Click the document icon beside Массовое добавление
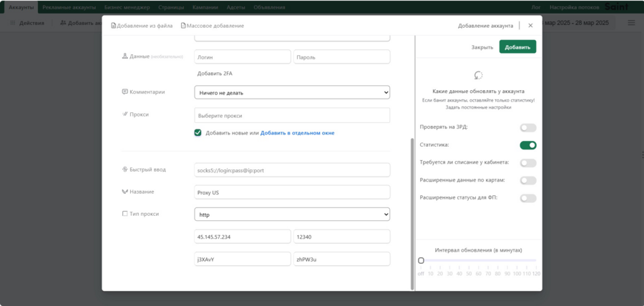The image size is (644, 306). [183, 26]
